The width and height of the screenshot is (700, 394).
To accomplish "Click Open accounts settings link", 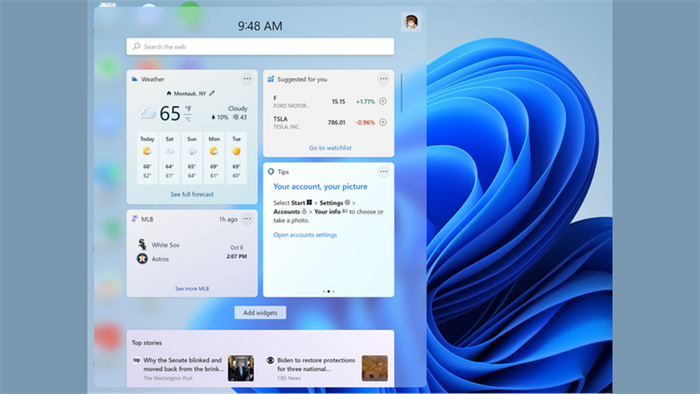I will (x=305, y=235).
